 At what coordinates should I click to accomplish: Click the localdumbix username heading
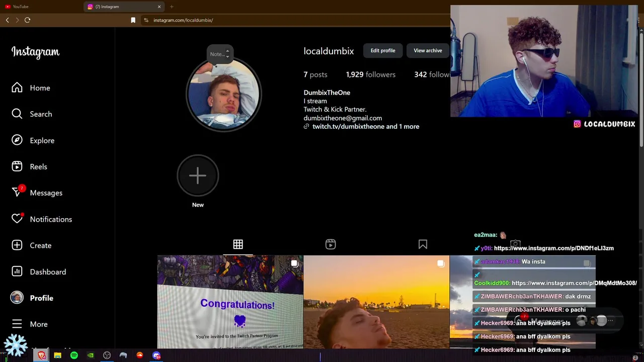(x=329, y=51)
